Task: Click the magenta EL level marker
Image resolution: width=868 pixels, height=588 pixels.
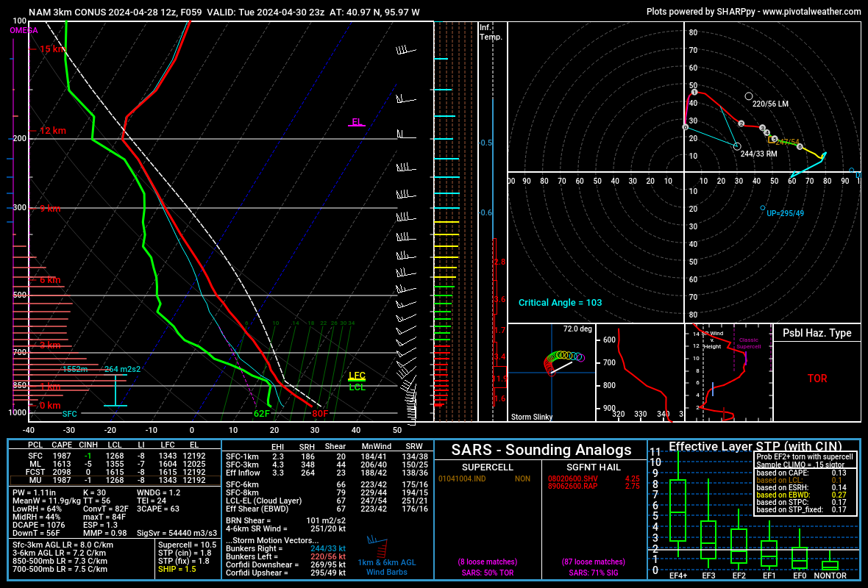Action: [x=357, y=122]
